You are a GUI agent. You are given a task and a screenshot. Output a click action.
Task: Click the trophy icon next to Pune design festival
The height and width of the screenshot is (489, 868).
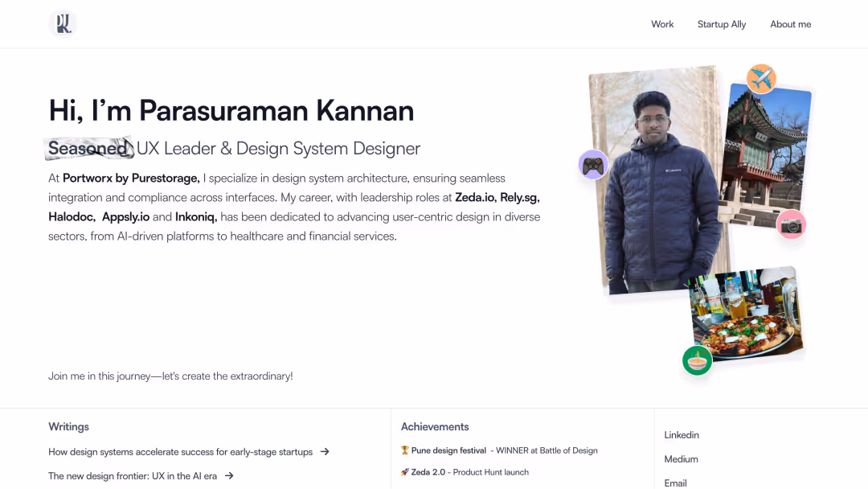click(x=404, y=450)
